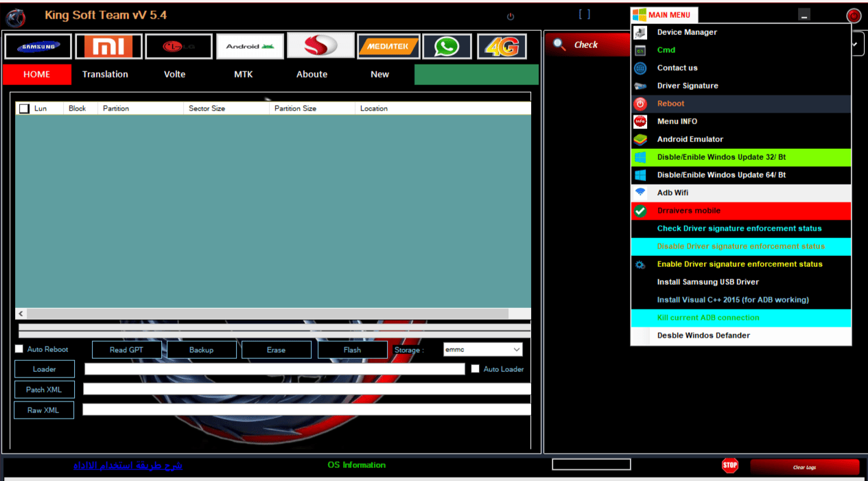Open the Volte tab

point(174,74)
